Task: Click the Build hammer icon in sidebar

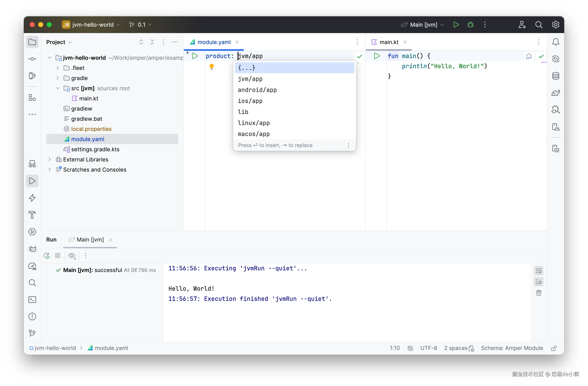Action: click(x=32, y=215)
